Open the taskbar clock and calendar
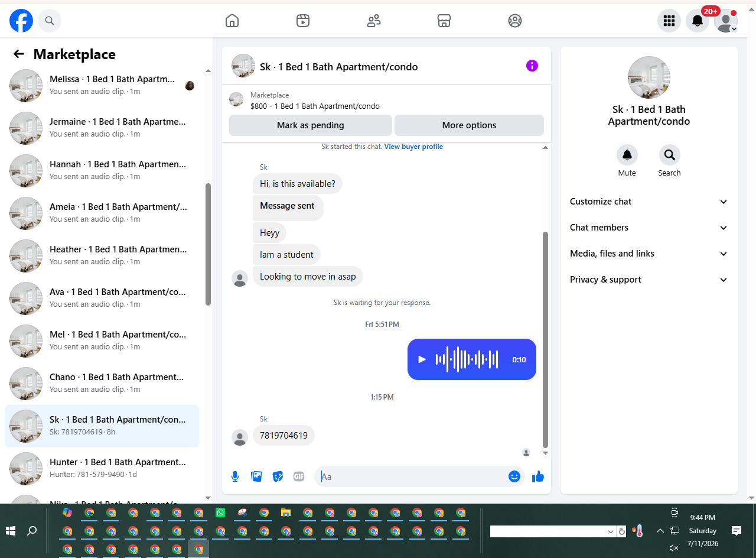This screenshot has width=756, height=558. pos(703,531)
